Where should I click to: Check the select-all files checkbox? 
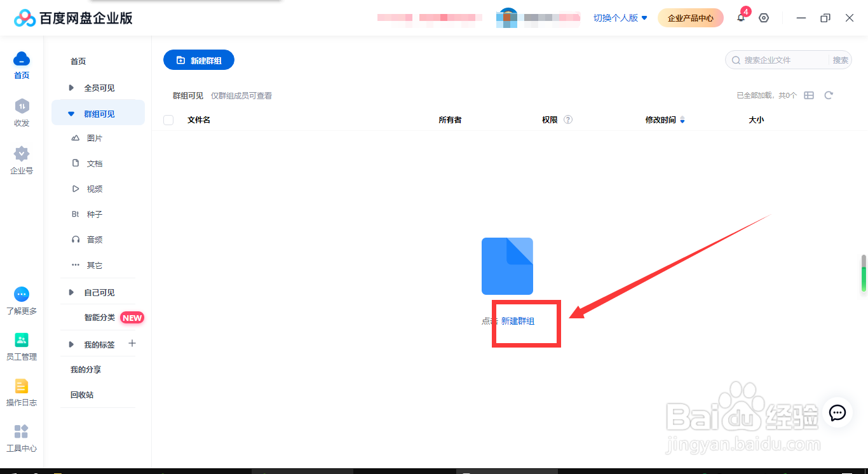click(x=168, y=119)
